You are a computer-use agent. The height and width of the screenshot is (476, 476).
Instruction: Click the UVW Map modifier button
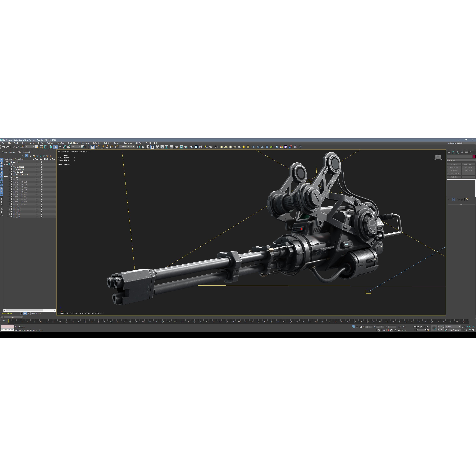pyautogui.click(x=454, y=164)
